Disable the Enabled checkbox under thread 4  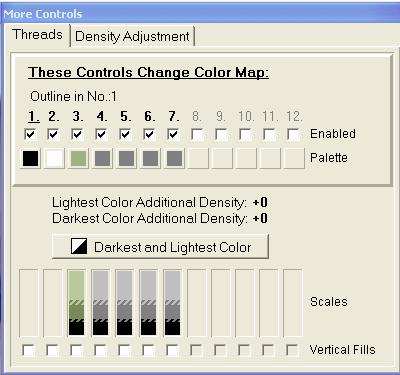[x=101, y=135]
